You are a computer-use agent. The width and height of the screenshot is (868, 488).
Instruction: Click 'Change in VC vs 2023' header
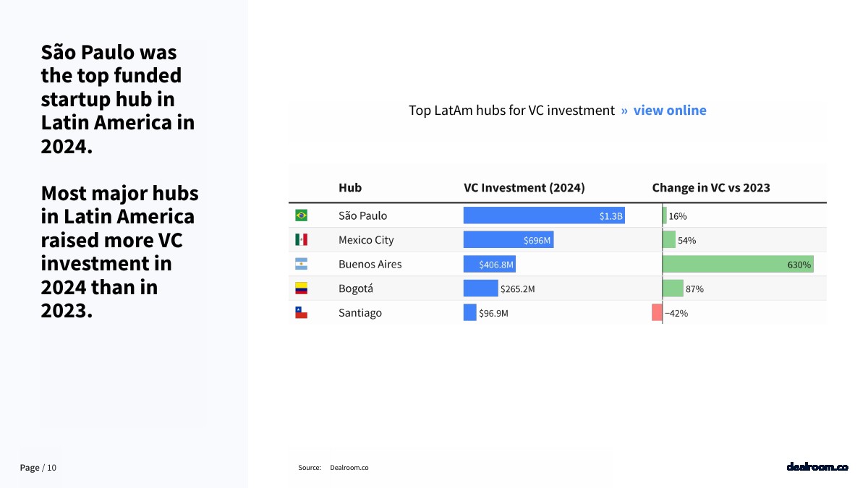pos(710,188)
